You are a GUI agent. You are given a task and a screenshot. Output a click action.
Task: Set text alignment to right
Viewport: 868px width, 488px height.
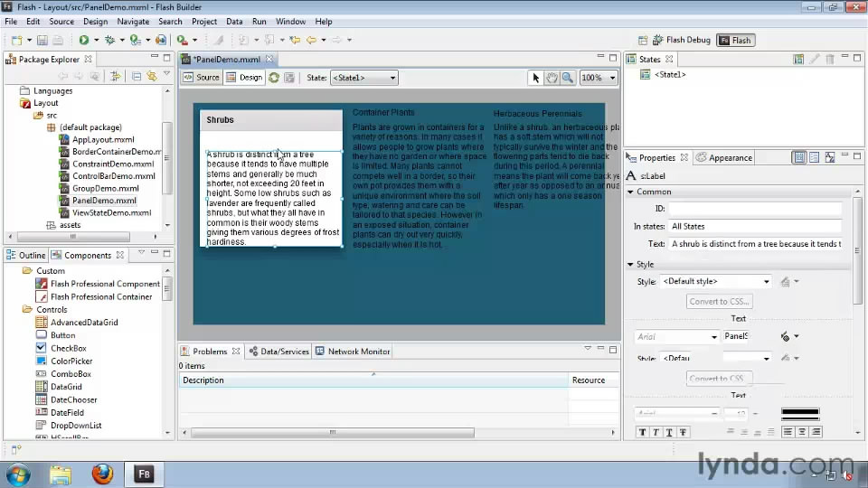816,432
